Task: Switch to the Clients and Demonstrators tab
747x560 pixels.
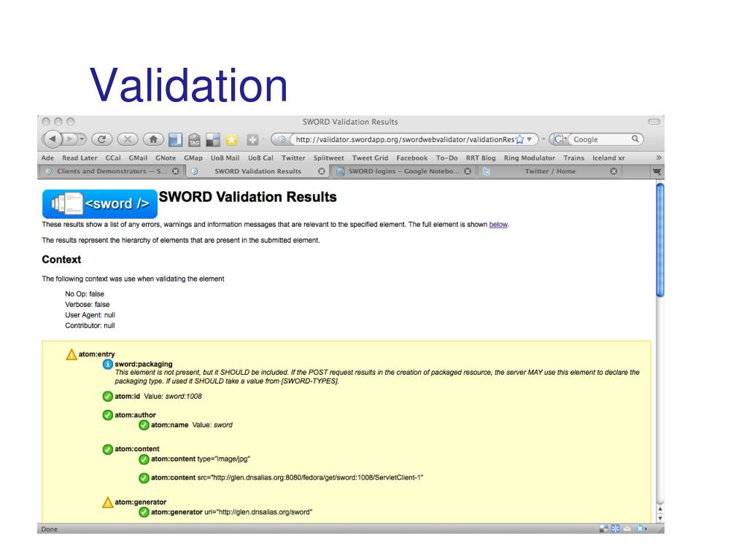Action: pyautogui.click(x=111, y=171)
